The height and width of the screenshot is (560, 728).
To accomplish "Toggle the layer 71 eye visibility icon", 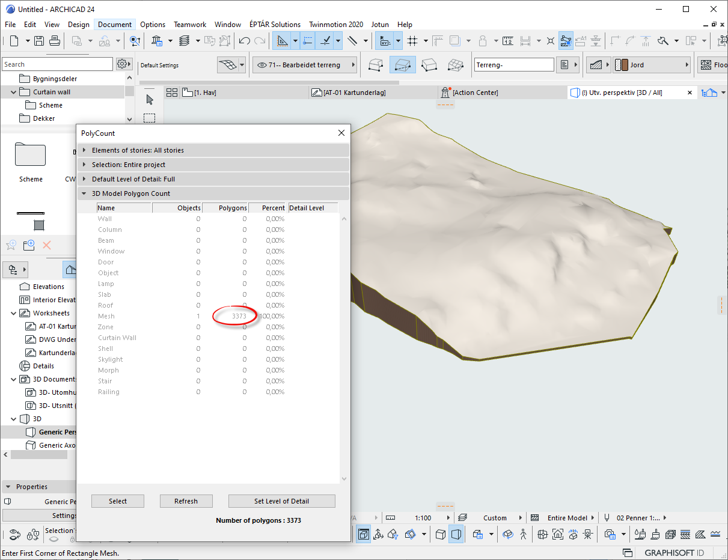I will click(x=262, y=65).
